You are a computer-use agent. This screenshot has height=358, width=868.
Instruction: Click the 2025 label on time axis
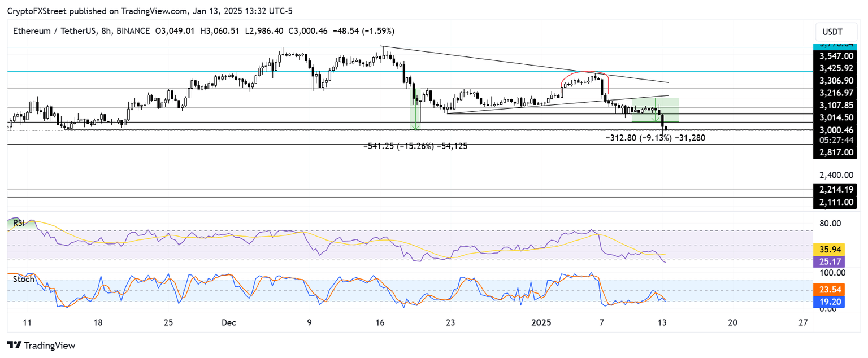pyautogui.click(x=541, y=323)
